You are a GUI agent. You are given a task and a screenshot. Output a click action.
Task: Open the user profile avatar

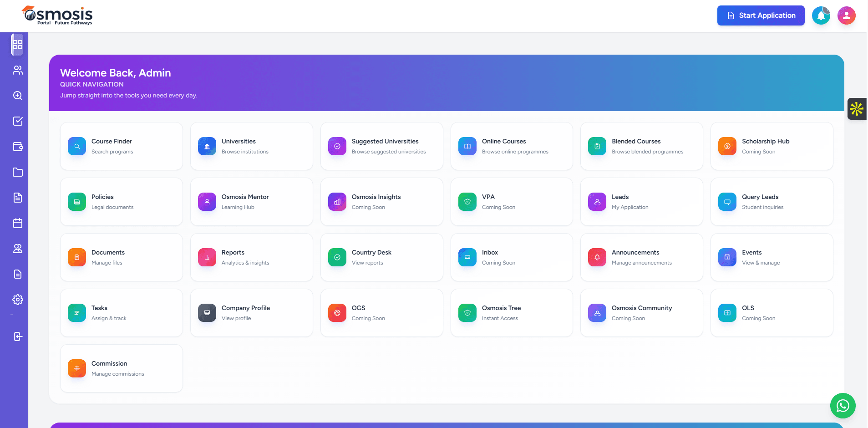coord(846,15)
